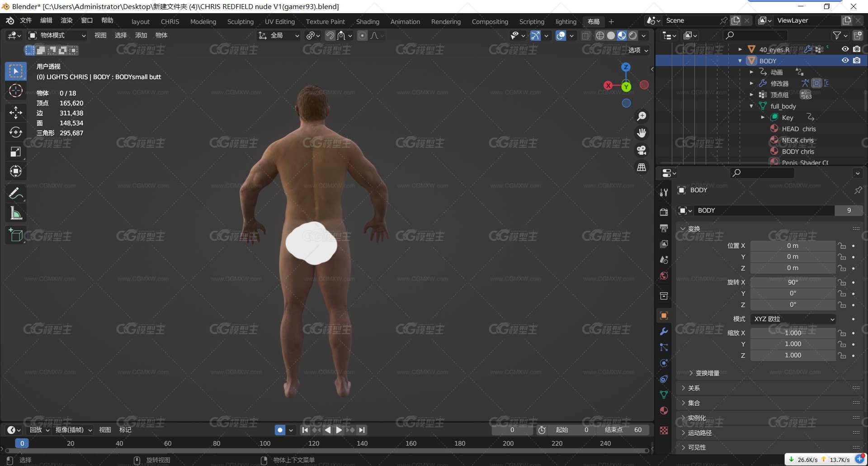Viewport: 868px width, 466px height.
Task: Open the Scene properties tab
Action: [x=664, y=260]
